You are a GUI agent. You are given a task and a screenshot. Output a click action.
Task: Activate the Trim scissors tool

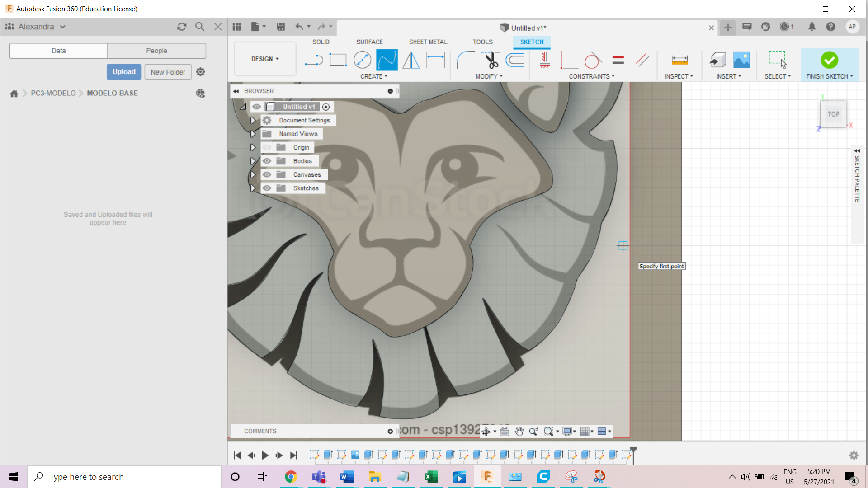click(491, 60)
